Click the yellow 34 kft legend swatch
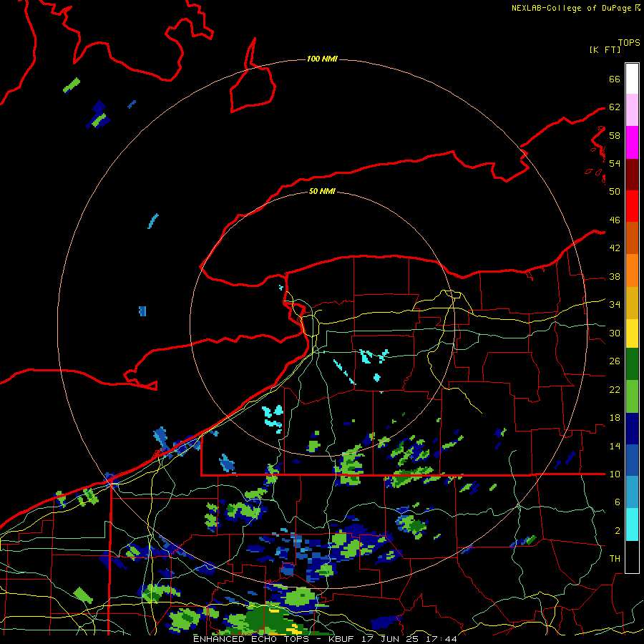Screen dimensions: 644x644 (x=632, y=333)
